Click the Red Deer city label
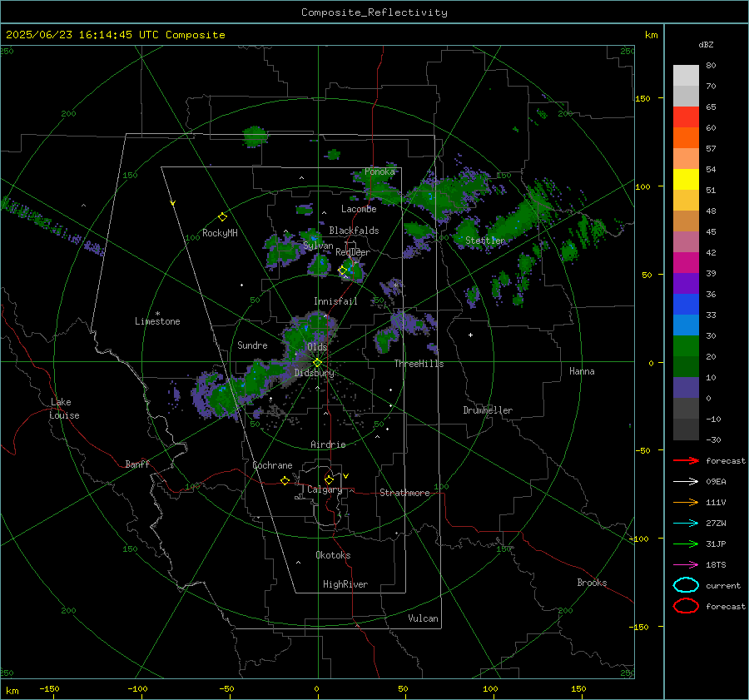This screenshot has width=749, height=700. [x=353, y=252]
